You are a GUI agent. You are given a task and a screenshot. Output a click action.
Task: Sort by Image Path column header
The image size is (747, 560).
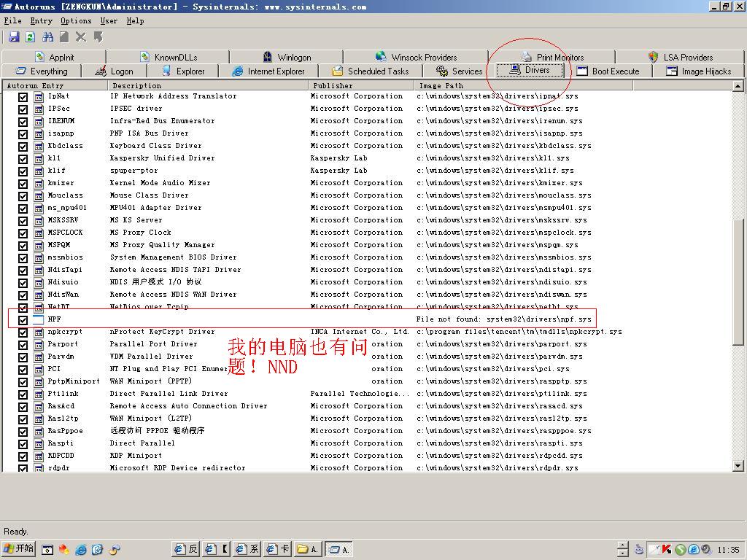524,86
